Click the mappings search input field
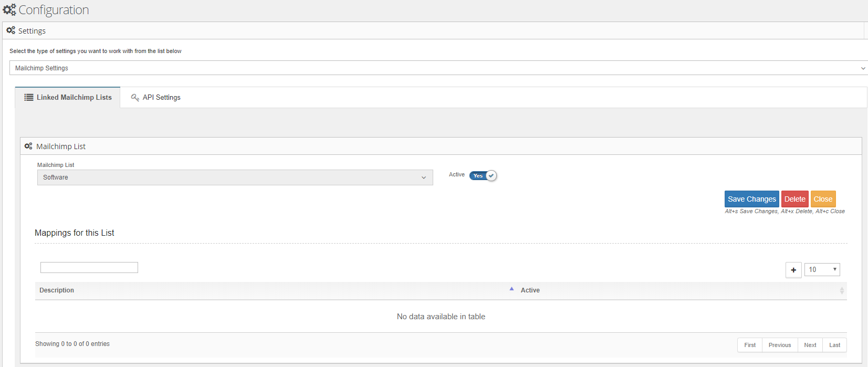Viewport: 868px width, 367px height. point(89,268)
